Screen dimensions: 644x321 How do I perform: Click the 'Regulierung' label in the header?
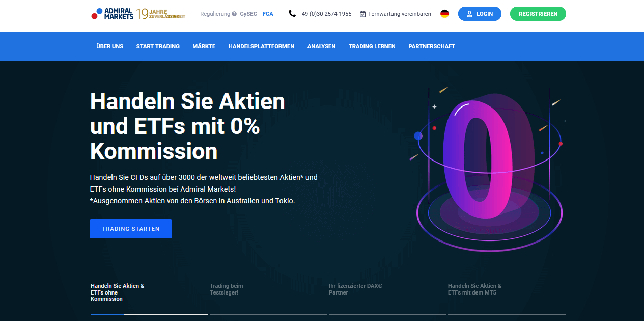coord(215,14)
